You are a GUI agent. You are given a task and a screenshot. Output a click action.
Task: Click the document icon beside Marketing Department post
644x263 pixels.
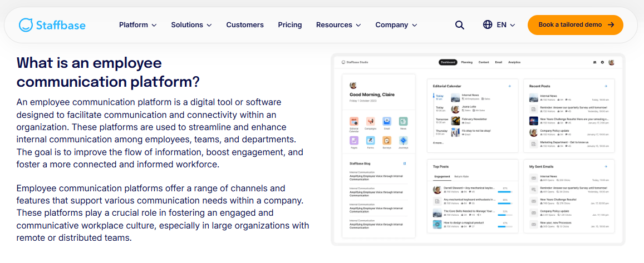534,144
